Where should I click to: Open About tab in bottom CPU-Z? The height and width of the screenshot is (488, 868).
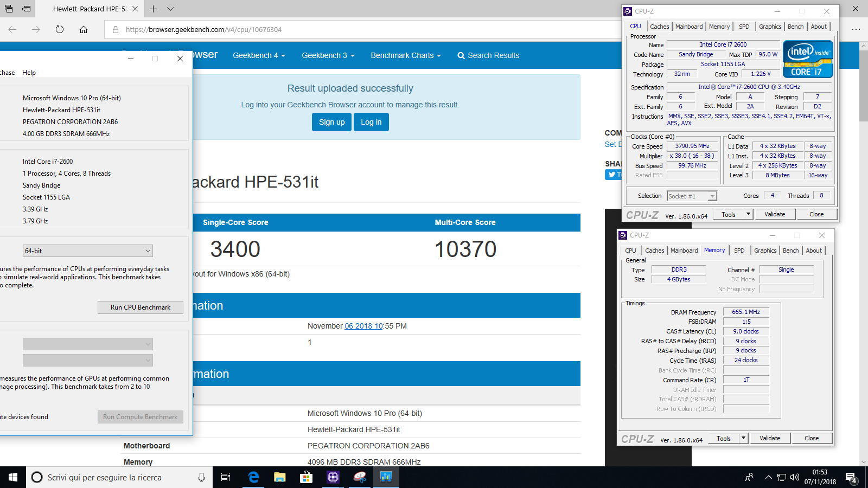point(814,251)
